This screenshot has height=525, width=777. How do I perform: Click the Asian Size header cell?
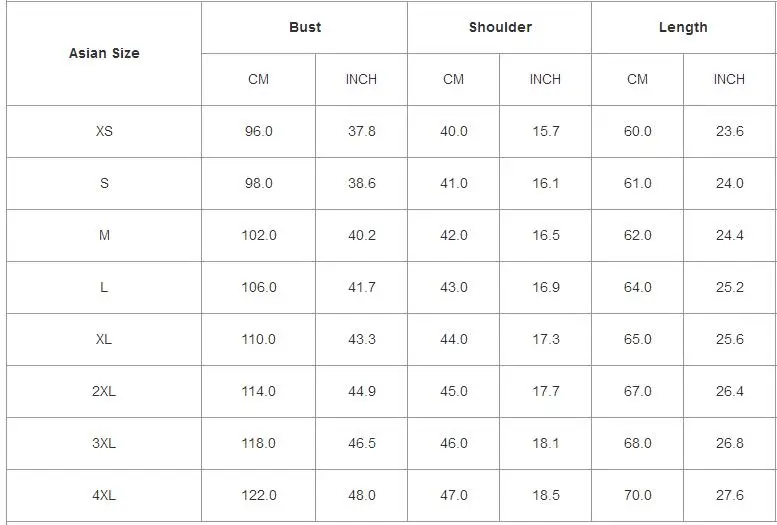(x=104, y=53)
